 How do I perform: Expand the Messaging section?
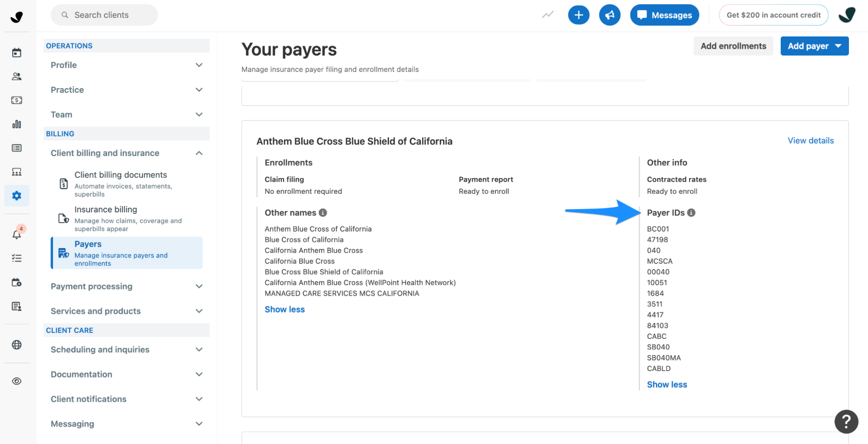click(126, 424)
